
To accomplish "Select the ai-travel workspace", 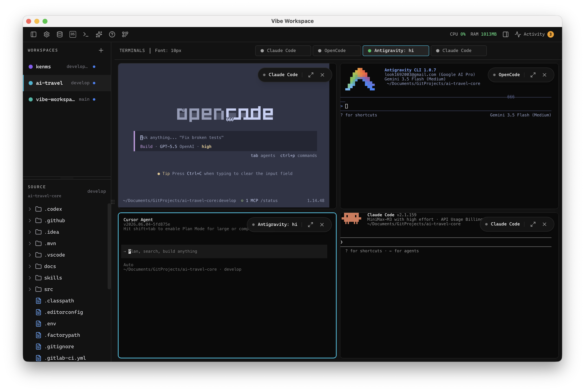I will pos(67,83).
